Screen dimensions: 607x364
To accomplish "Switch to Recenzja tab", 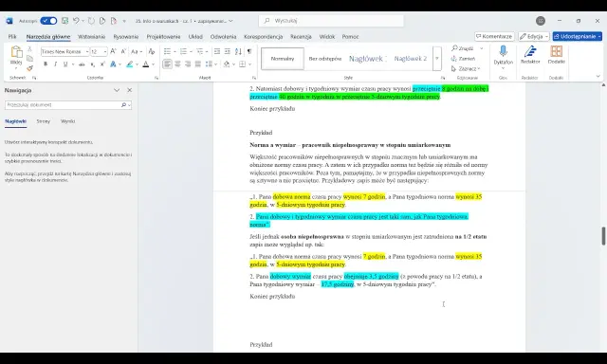I will [301, 37].
